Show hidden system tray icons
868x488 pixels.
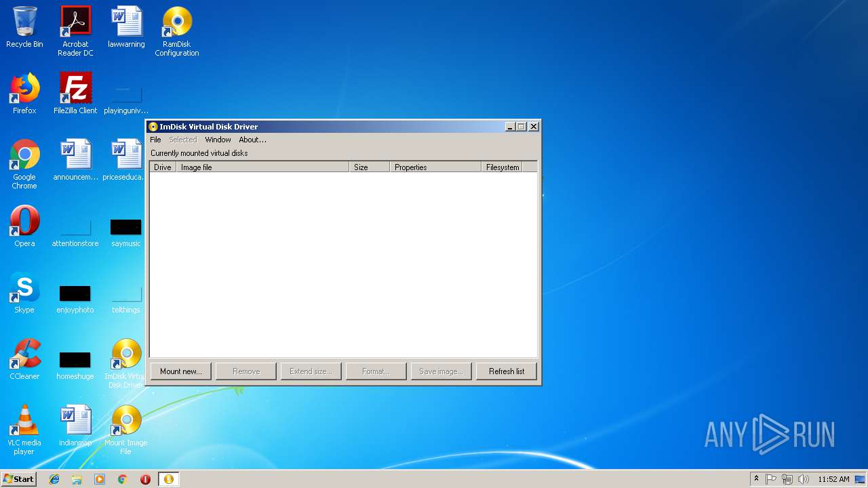[x=756, y=479]
